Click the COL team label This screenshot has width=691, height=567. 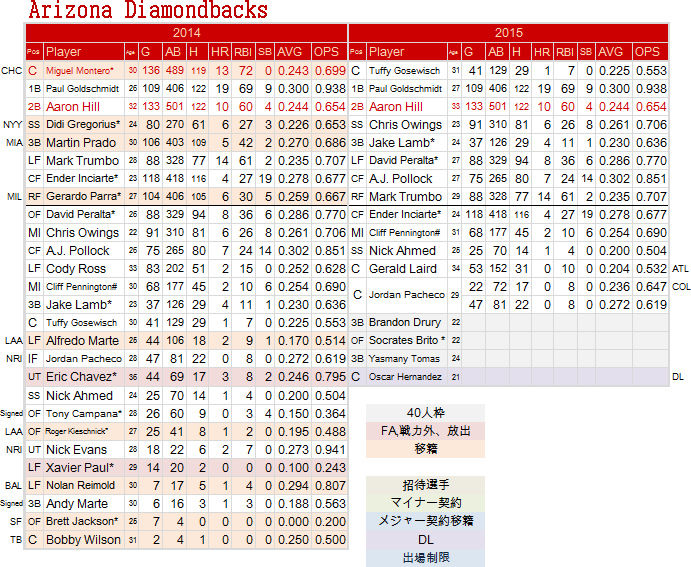[681, 287]
